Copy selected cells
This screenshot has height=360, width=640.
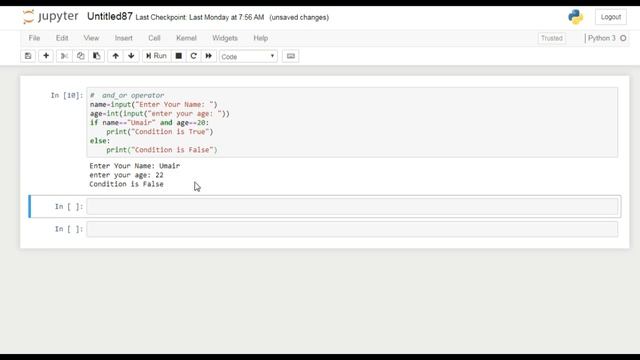(80, 56)
